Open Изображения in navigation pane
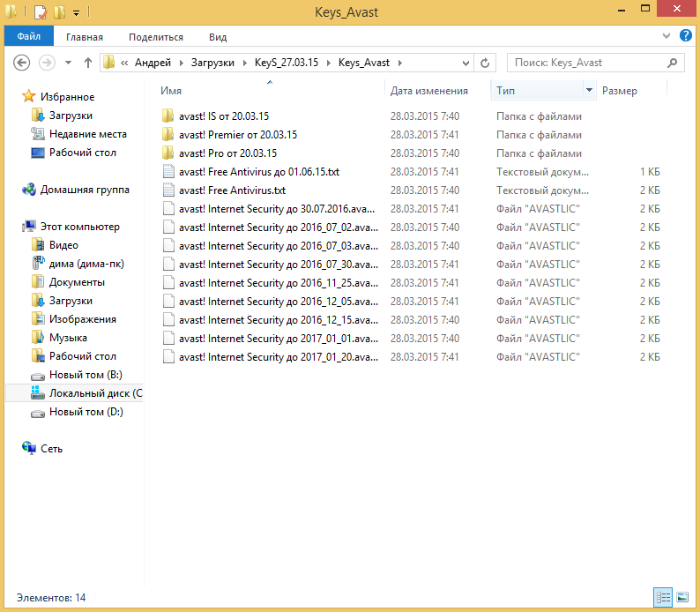This screenshot has height=612, width=700. [83, 319]
